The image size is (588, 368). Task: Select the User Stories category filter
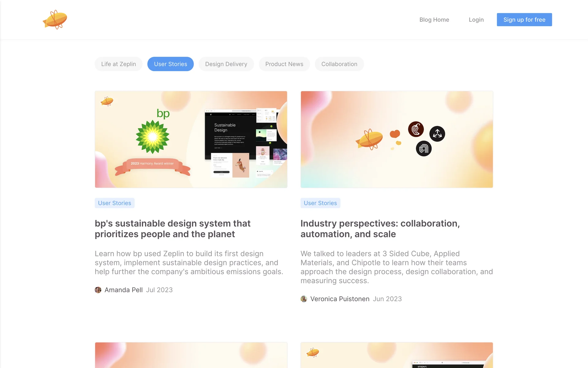[x=170, y=64]
